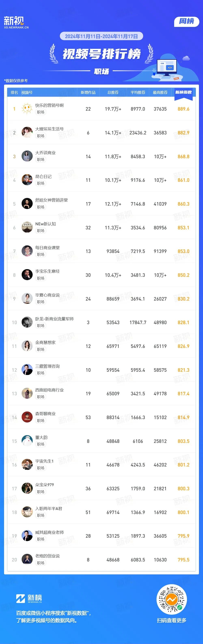Image resolution: width=203 pixels, height=644 pixels.
Task: Click the date range 2024年11月11日-2024年11月17日 pill
Action: (101, 36)
